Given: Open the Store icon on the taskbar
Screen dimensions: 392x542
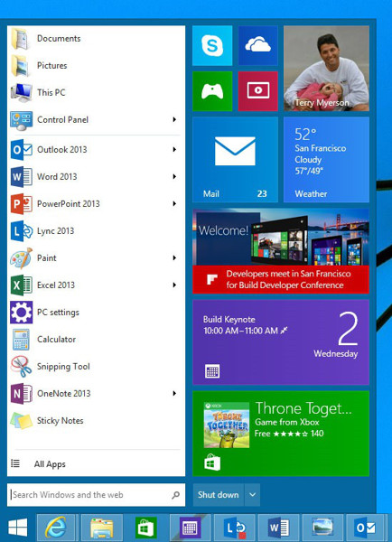Looking at the screenshot, I should 145,528.
